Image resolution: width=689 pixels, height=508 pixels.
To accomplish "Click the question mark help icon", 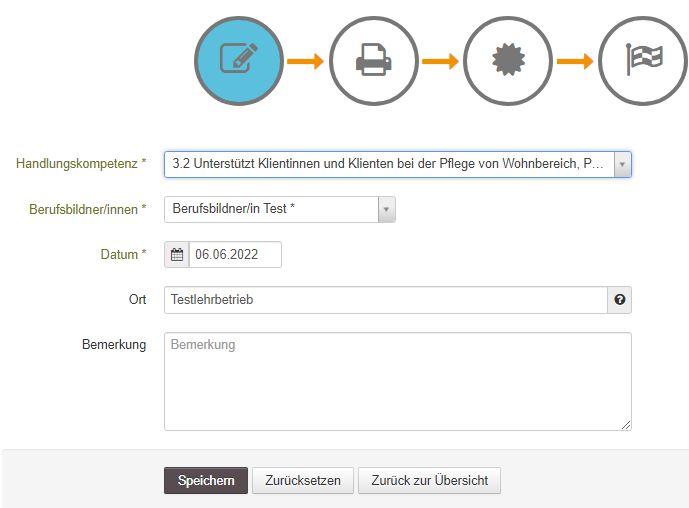I will [x=620, y=300].
